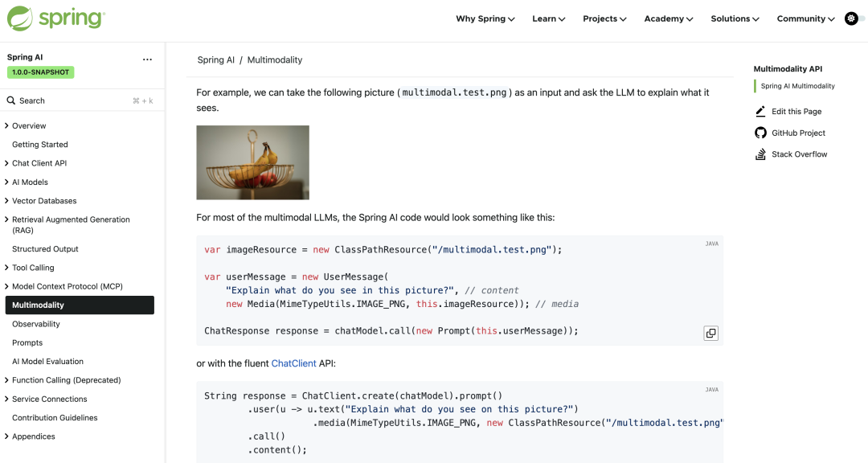Viewport: 868px width, 463px height.
Task: Expand the Chat Client API chevron
Action: (6, 163)
